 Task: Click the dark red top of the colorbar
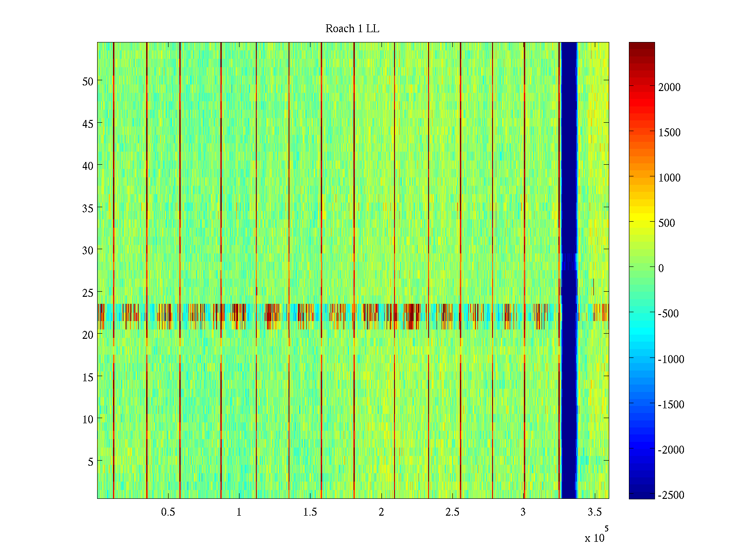click(641, 46)
